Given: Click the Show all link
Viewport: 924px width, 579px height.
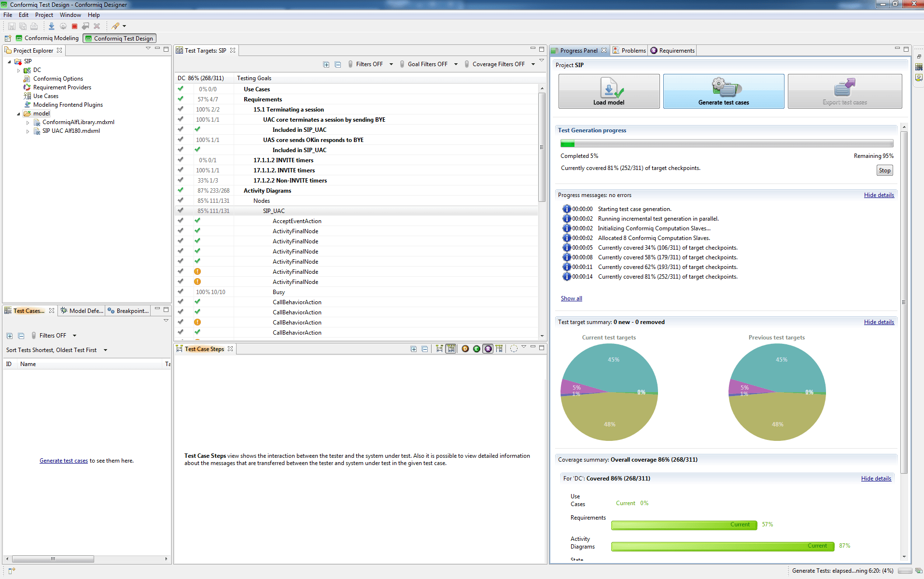Looking at the screenshot, I should [x=571, y=298].
